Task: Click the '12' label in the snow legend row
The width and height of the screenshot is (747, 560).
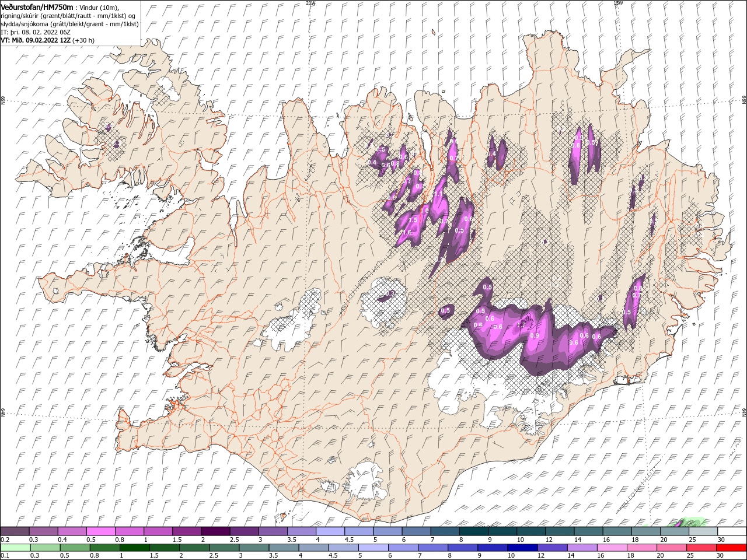Action: pos(549,540)
